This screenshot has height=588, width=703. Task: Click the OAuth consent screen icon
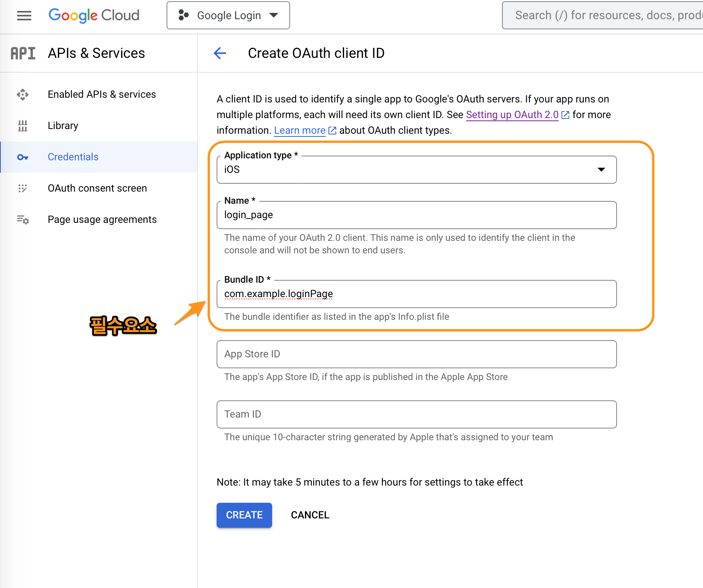pyautogui.click(x=23, y=188)
